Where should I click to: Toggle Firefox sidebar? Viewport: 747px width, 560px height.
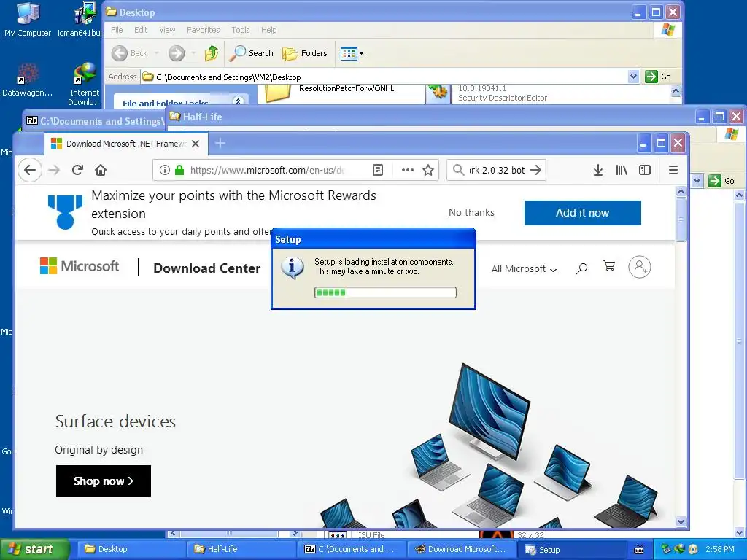point(645,170)
